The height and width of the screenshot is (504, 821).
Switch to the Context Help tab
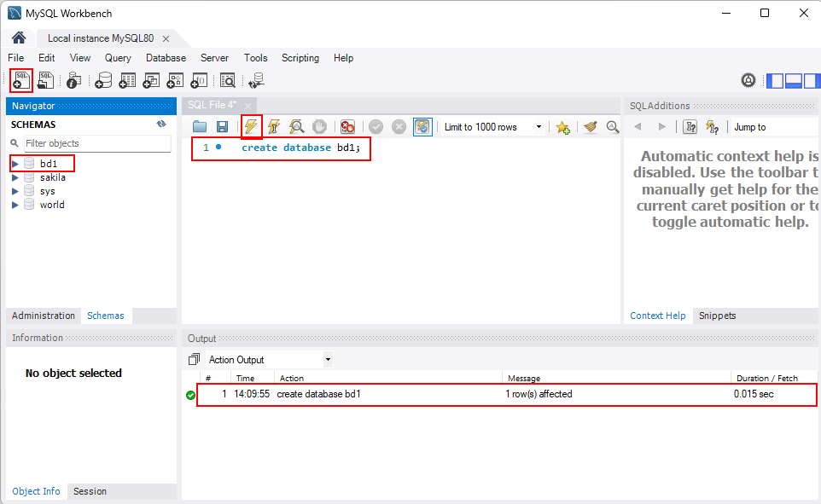tap(658, 316)
